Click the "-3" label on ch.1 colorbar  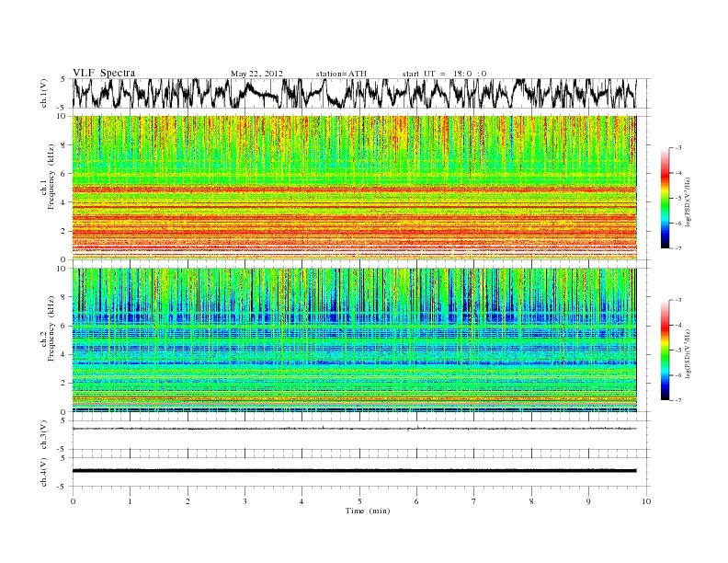(678, 148)
